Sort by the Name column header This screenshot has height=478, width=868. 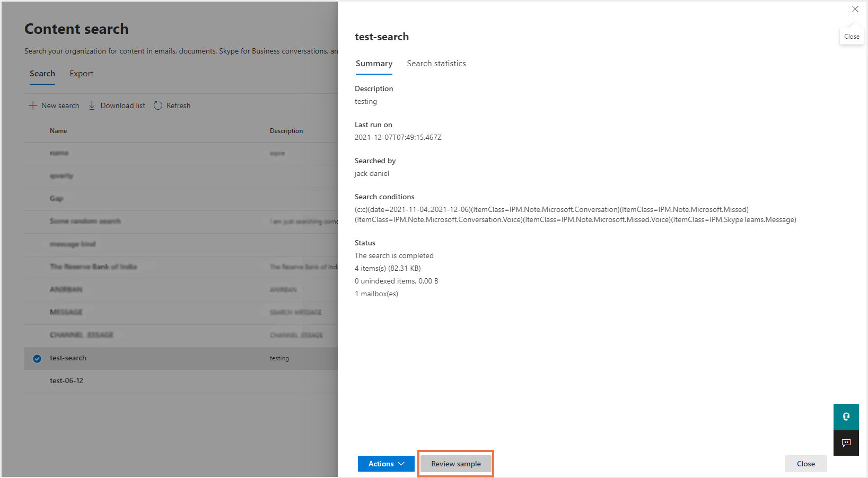coord(58,131)
